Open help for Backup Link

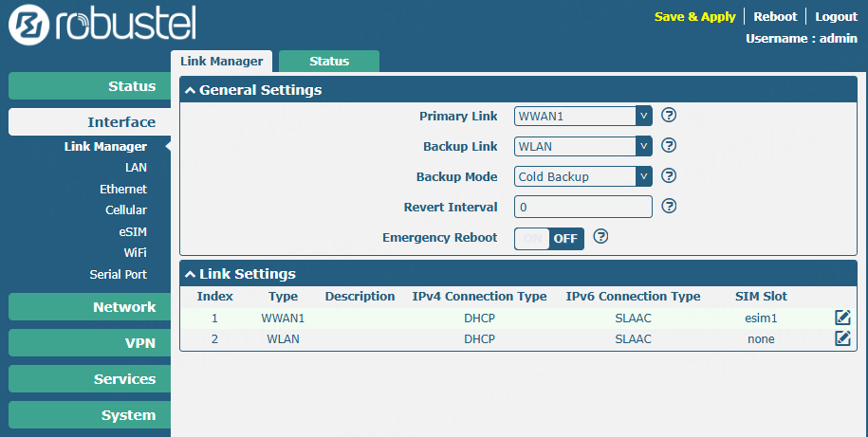tap(669, 146)
